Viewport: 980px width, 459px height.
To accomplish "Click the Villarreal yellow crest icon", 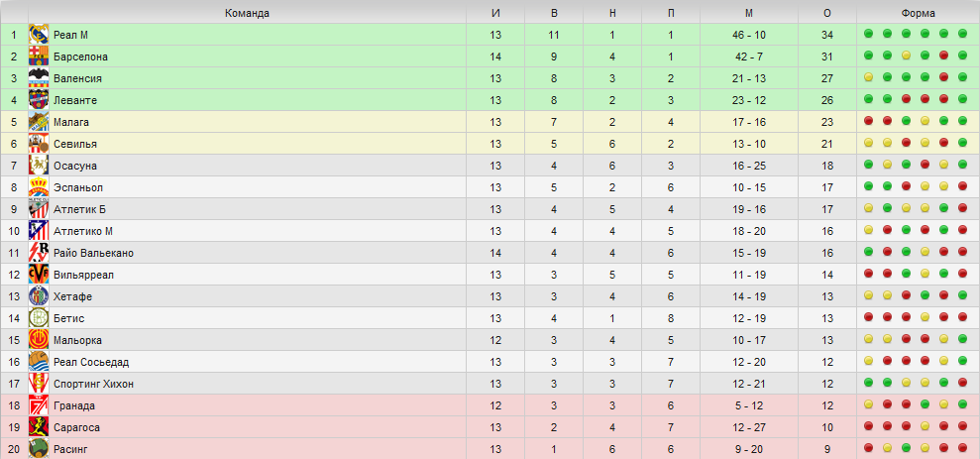I will pyautogui.click(x=39, y=275).
